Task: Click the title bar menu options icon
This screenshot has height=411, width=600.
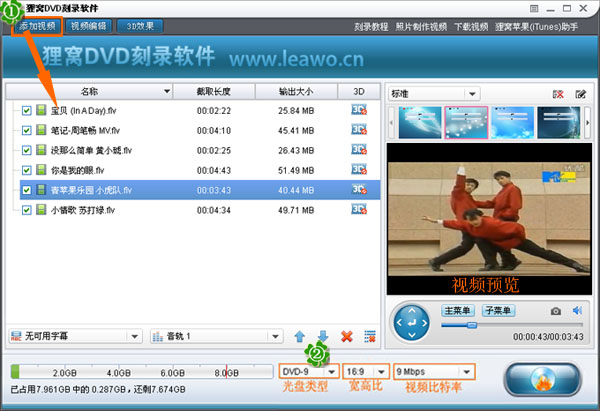Action: coord(534,8)
